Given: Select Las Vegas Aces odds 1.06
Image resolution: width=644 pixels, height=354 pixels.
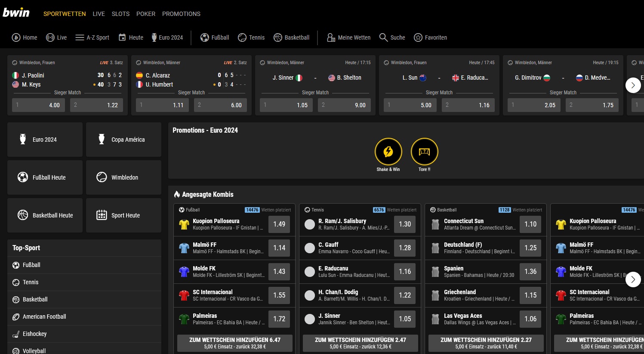Looking at the screenshot, I should (x=530, y=319).
